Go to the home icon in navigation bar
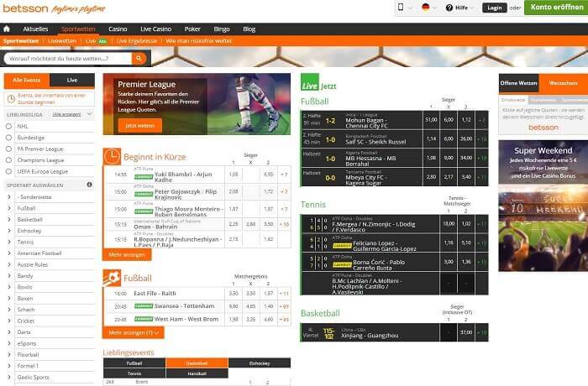 pyautogui.click(x=7, y=29)
